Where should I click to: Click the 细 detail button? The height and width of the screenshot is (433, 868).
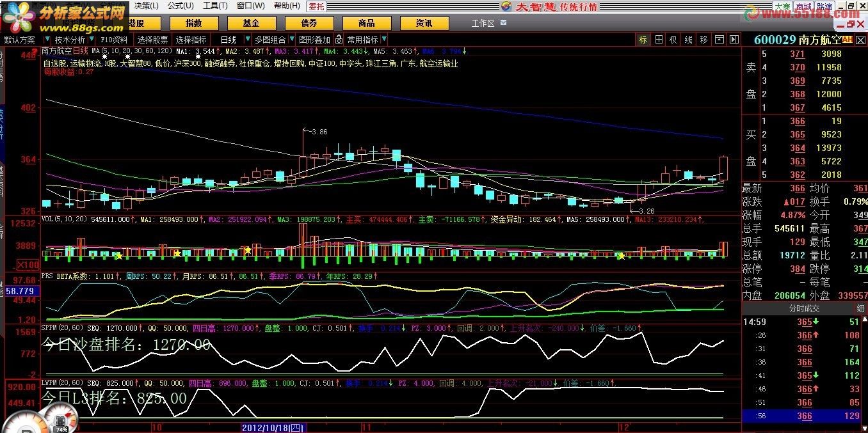click(x=860, y=308)
